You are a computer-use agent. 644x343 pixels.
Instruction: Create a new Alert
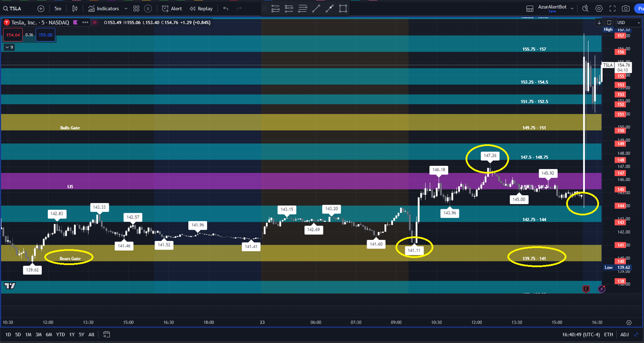pos(172,9)
